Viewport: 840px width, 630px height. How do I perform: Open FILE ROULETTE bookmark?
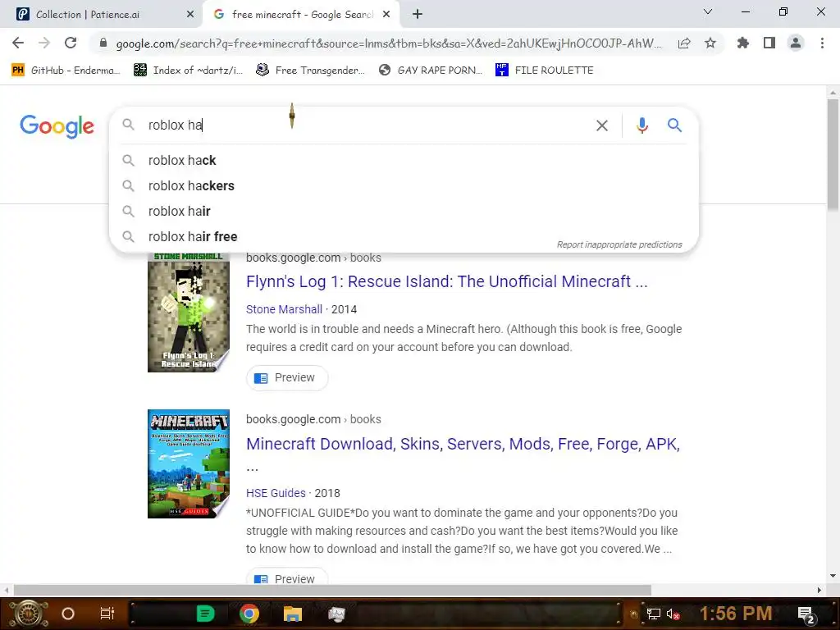pyautogui.click(x=545, y=71)
